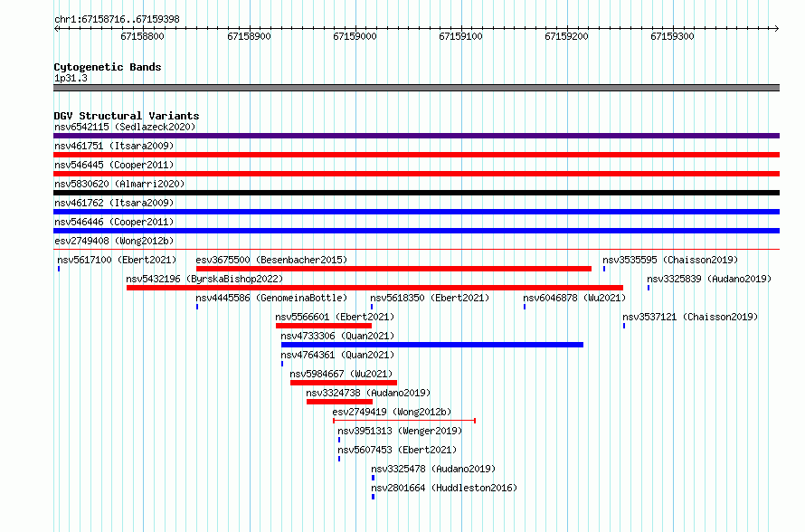Select the blue nsv2801664 marker

374,497
